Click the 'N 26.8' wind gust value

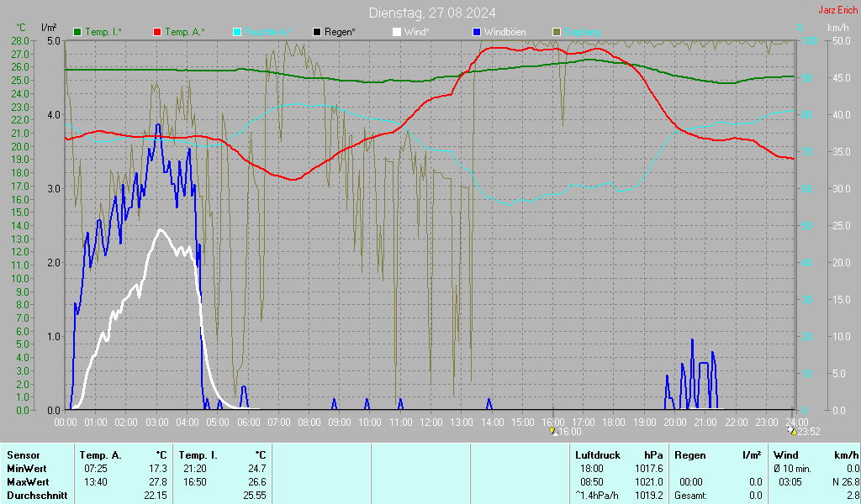coord(846,482)
